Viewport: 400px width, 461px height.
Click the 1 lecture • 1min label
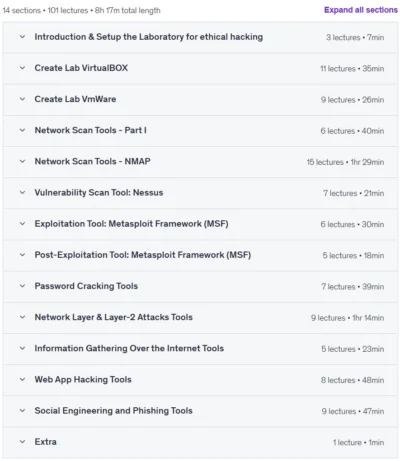tap(359, 442)
